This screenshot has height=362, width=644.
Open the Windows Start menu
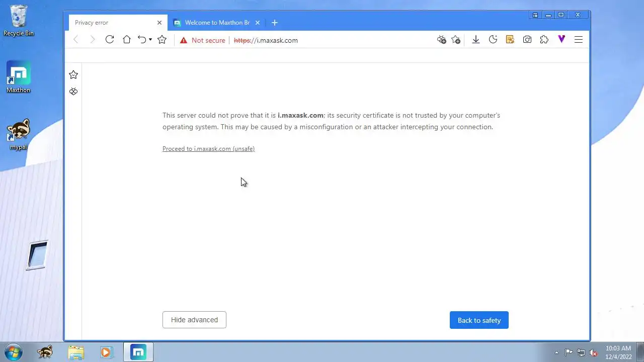14,352
